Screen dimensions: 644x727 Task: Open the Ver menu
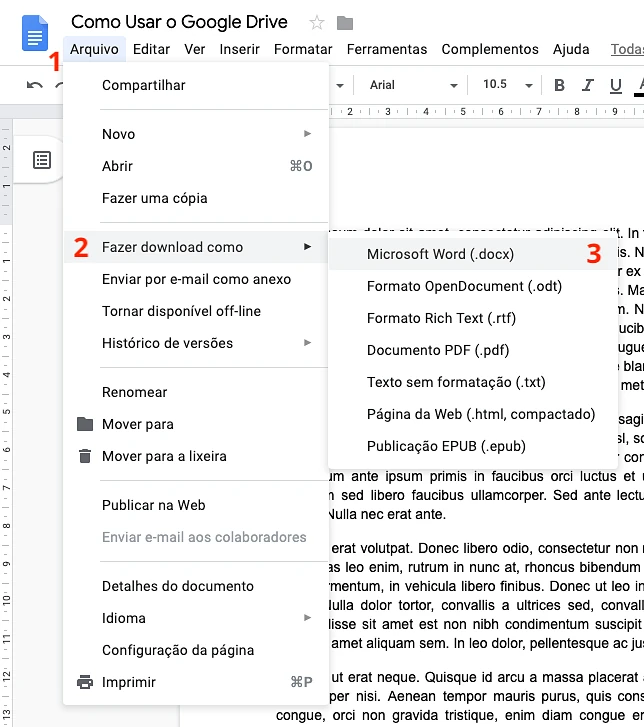194,49
